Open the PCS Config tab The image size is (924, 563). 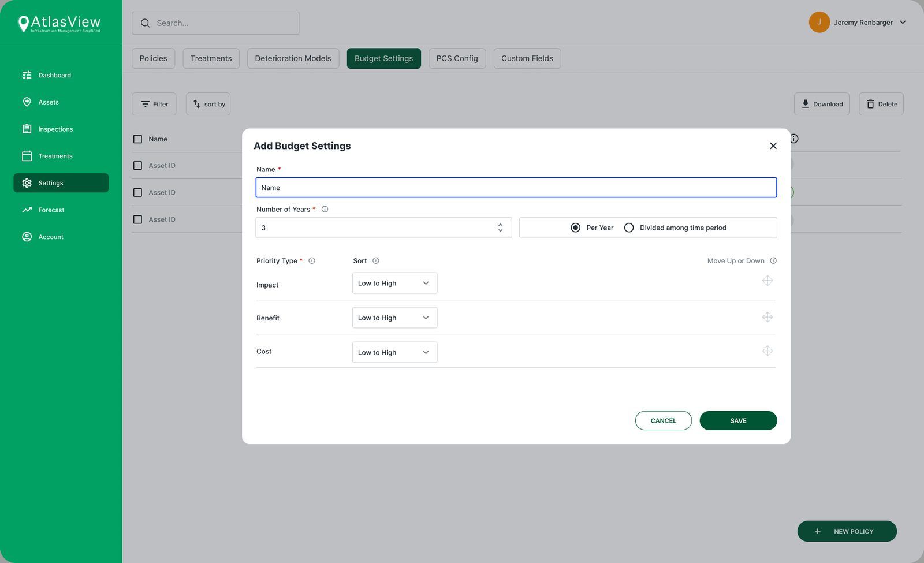tap(457, 58)
